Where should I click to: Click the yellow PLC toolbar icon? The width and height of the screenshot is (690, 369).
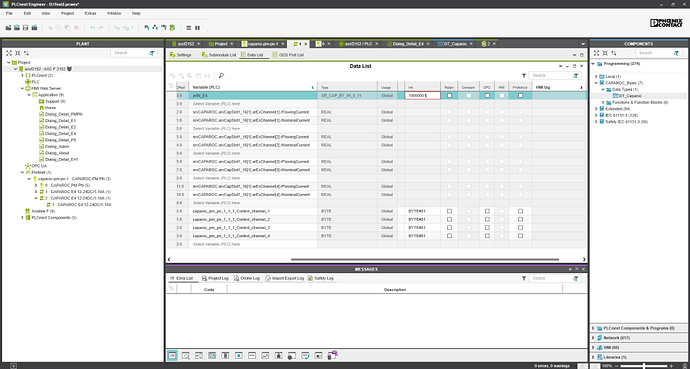pos(172,28)
